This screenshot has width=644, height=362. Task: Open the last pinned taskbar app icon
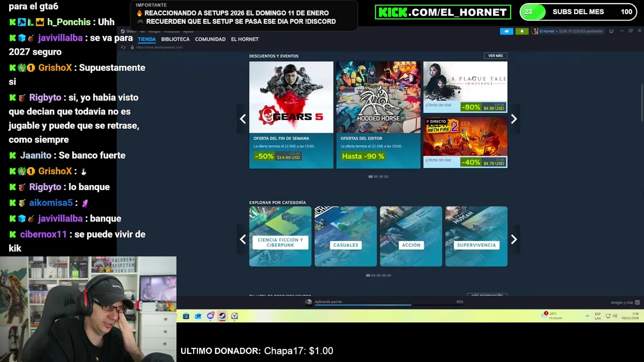(x=234, y=316)
